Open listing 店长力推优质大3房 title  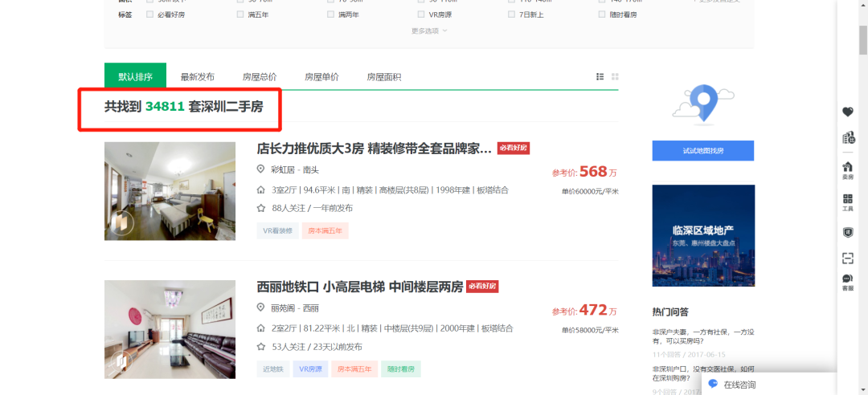[375, 149]
